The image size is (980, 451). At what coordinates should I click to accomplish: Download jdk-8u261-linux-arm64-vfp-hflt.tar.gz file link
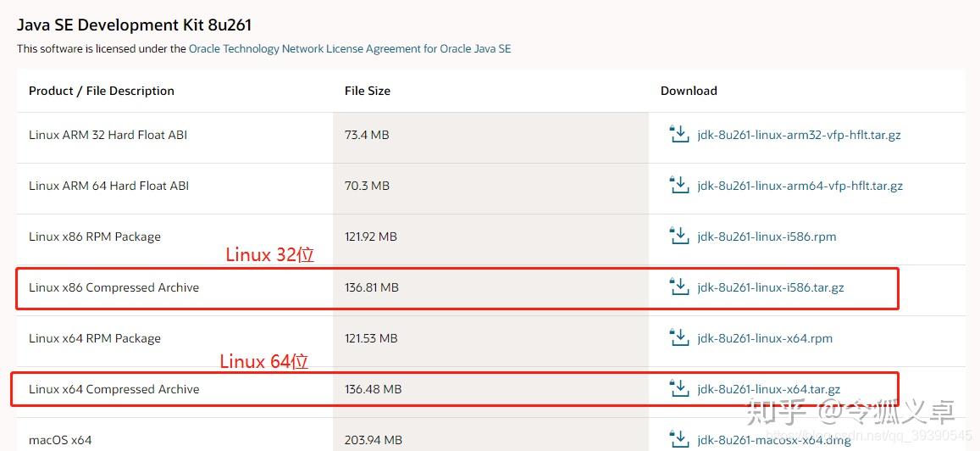pos(800,186)
